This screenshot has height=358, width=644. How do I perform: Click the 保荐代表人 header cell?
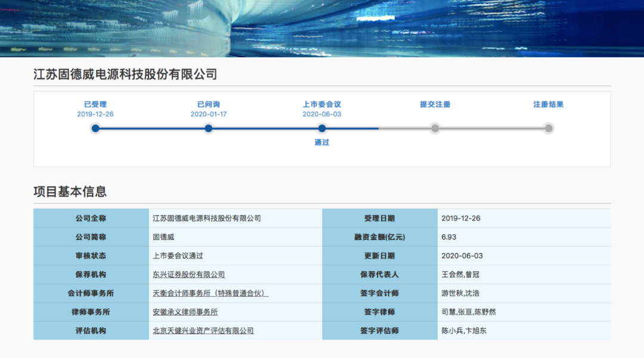point(380,275)
